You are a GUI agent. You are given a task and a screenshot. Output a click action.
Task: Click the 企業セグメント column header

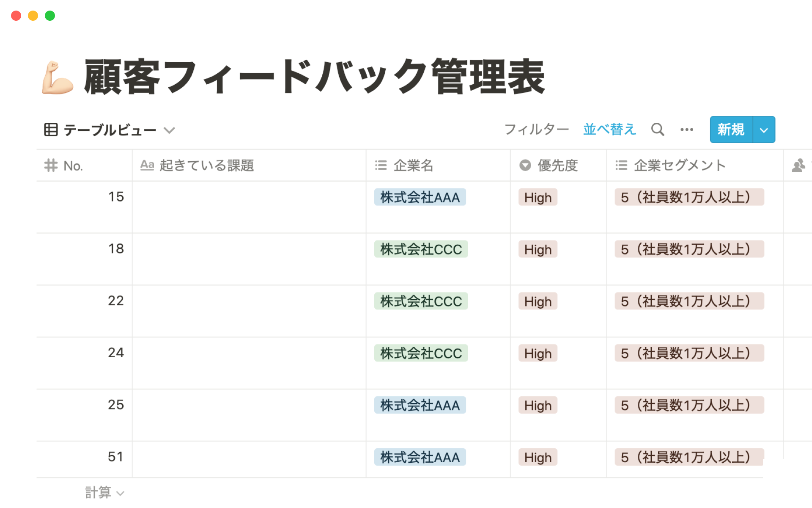point(679,166)
